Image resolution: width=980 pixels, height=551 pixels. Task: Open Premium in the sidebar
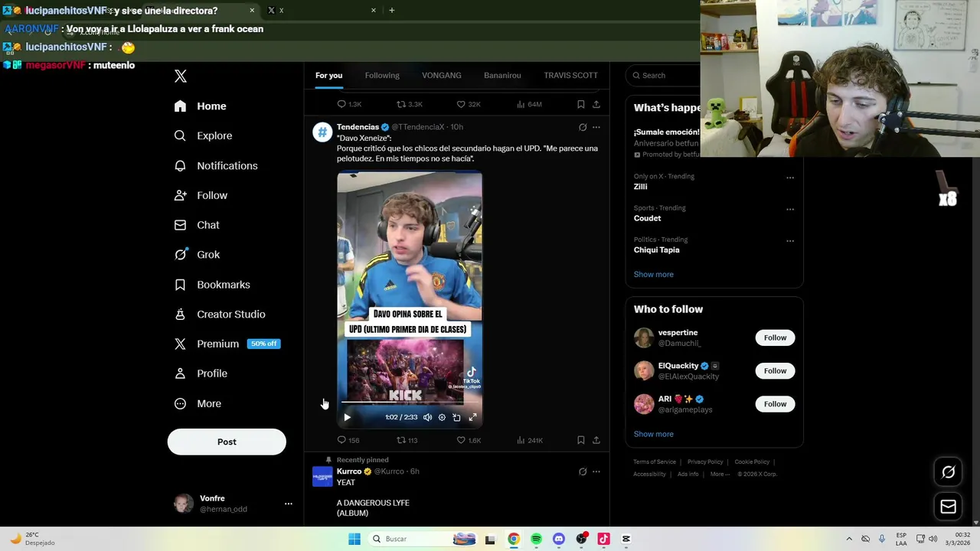[227, 344]
